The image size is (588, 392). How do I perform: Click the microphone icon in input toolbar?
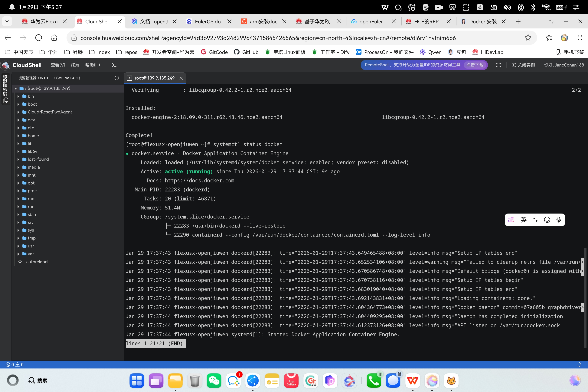coord(559,220)
